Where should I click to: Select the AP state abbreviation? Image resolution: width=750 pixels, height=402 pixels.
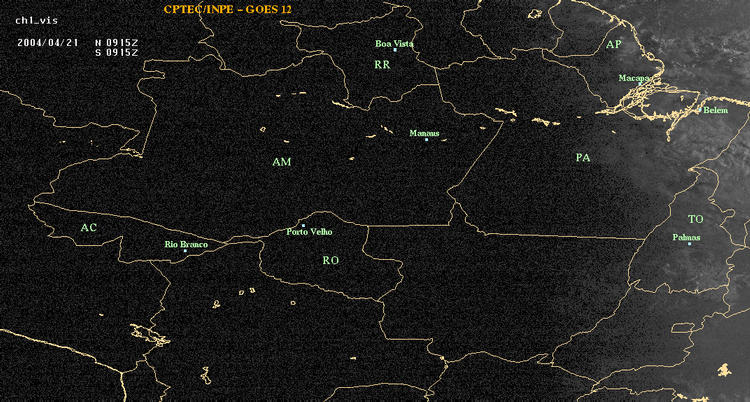point(613,45)
